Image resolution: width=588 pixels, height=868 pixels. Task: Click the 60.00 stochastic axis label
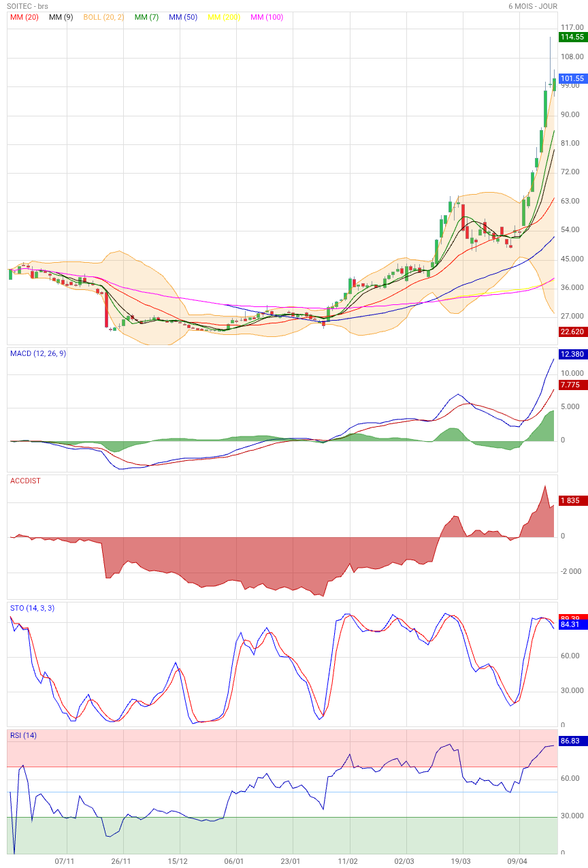pyautogui.click(x=570, y=656)
